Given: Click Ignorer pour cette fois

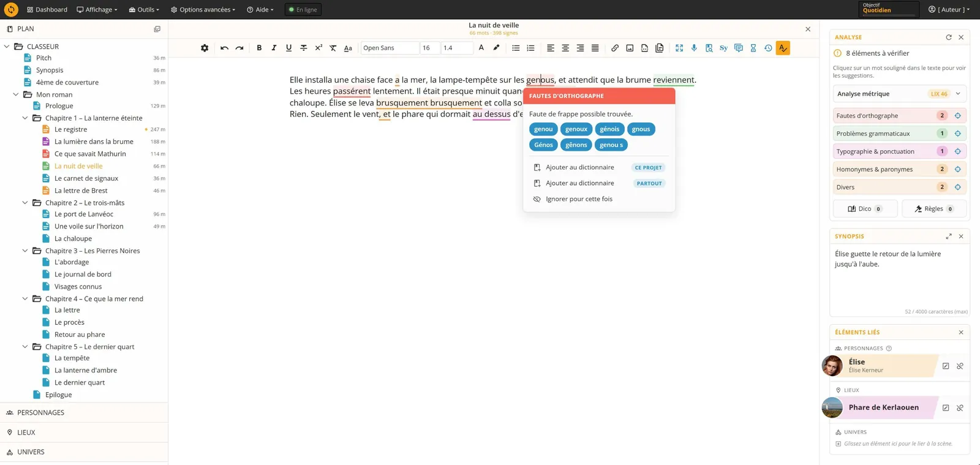Looking at the screenshot, I should pos(598,199).
